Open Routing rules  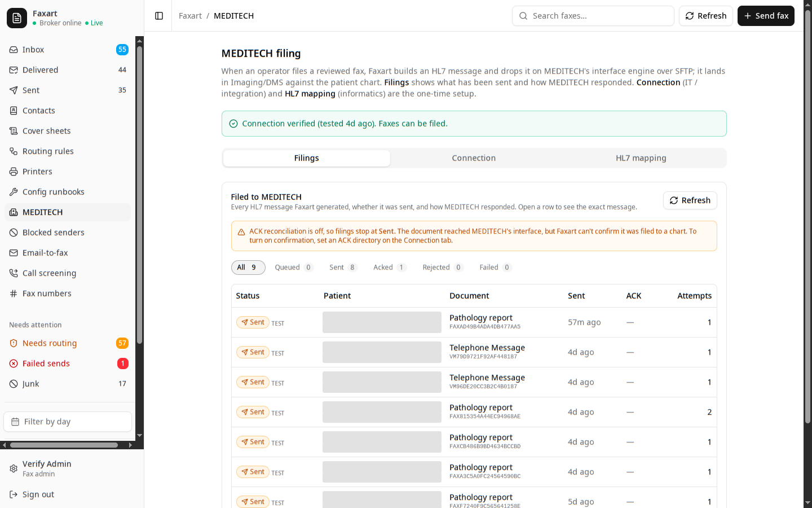tap(68, 151)
